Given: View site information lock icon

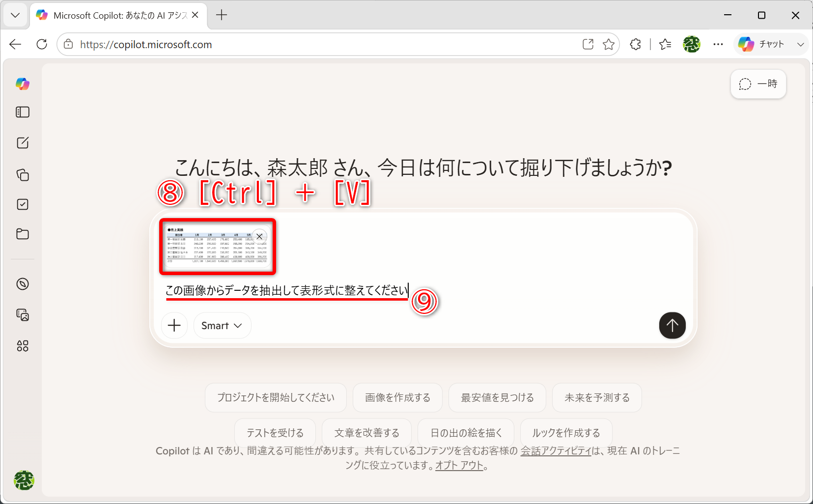Looking at the screenshot, I should pyautogui.click(x=68, y=44).
